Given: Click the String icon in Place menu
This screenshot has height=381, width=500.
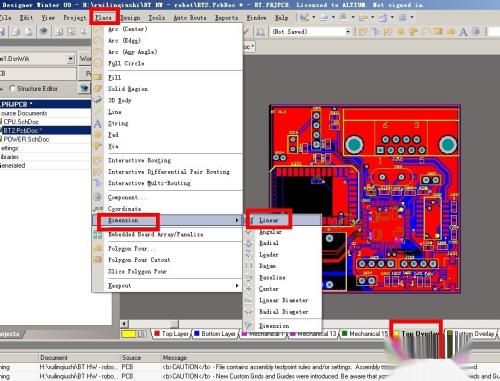Looking at the screenshot, I should click(98, 124).
